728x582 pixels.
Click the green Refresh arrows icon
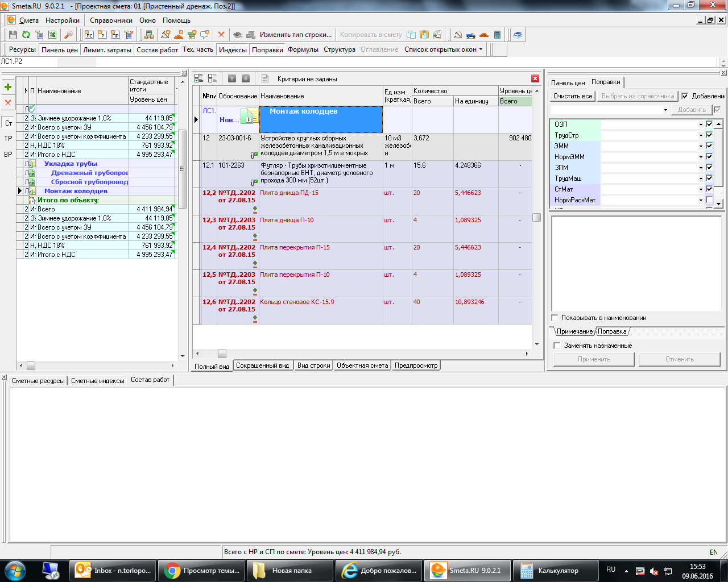[x=26, y=35]
